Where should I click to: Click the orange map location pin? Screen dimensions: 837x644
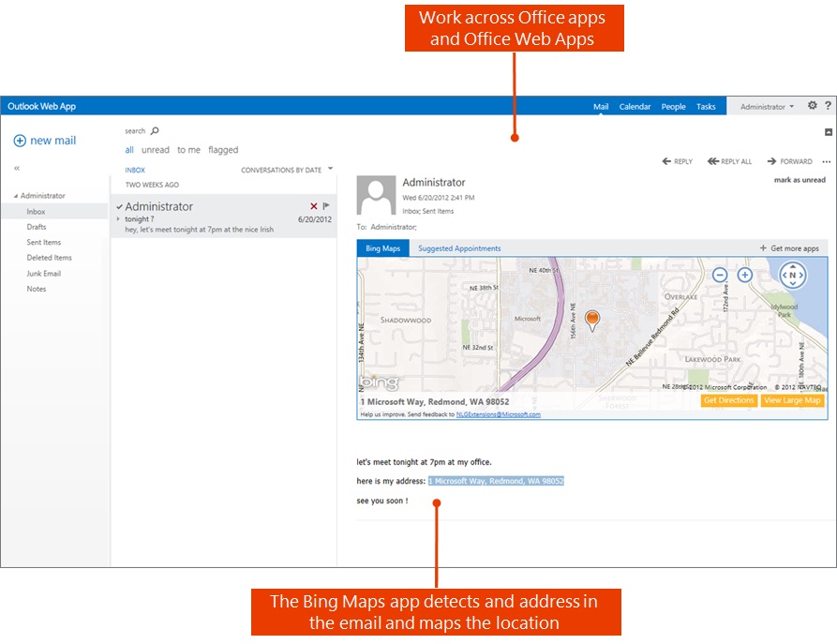pyautogui.click(x=591, y=321)
